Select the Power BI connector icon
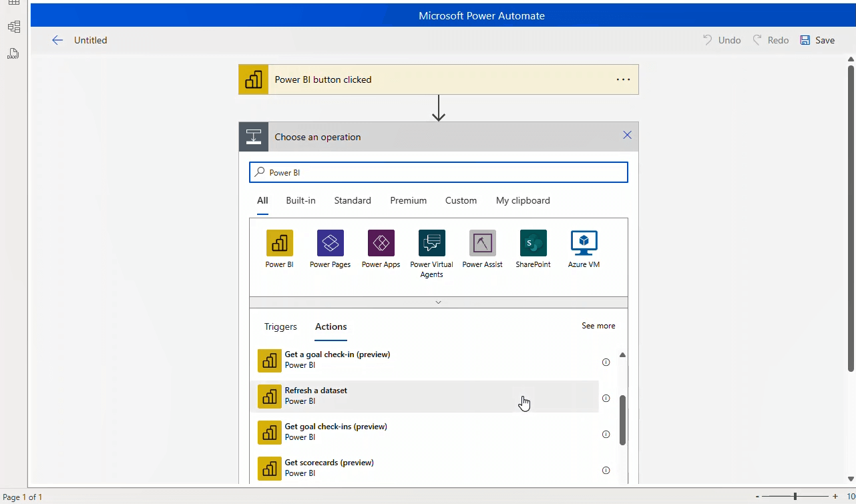Screen dimensions: 856x504 (x=279, y=243)
